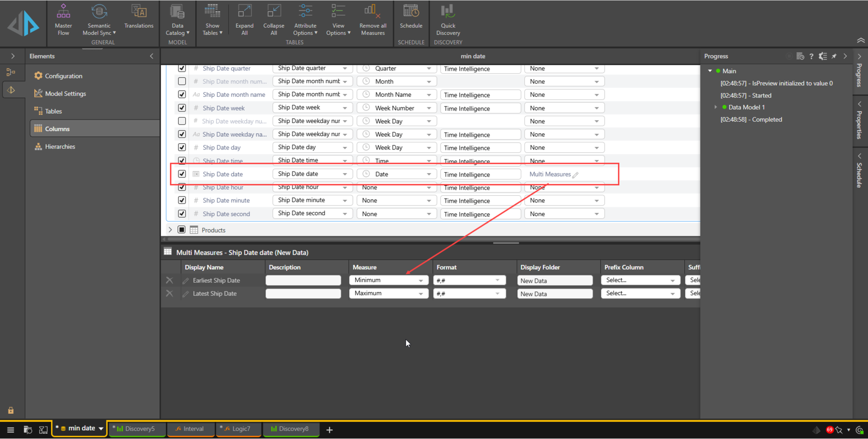Select Hierarchies in the Elements panel
868x439 pixels.
click(60, 147)
